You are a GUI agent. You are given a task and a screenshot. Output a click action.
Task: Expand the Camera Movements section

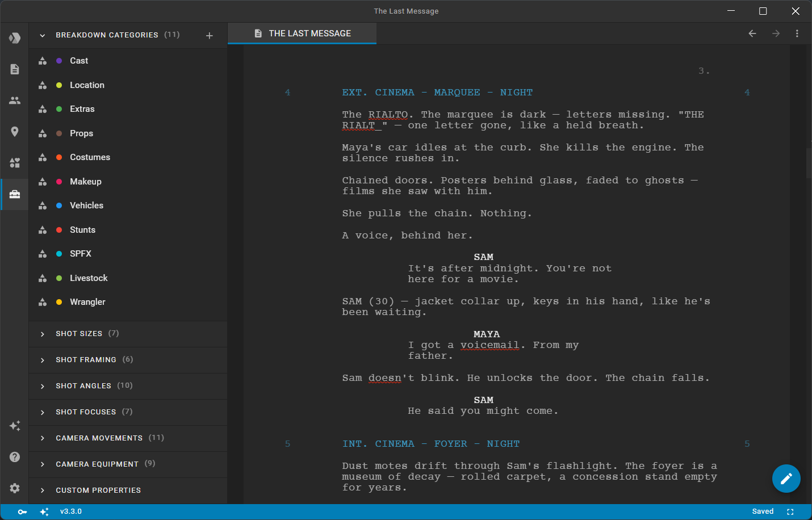point(43,438)
